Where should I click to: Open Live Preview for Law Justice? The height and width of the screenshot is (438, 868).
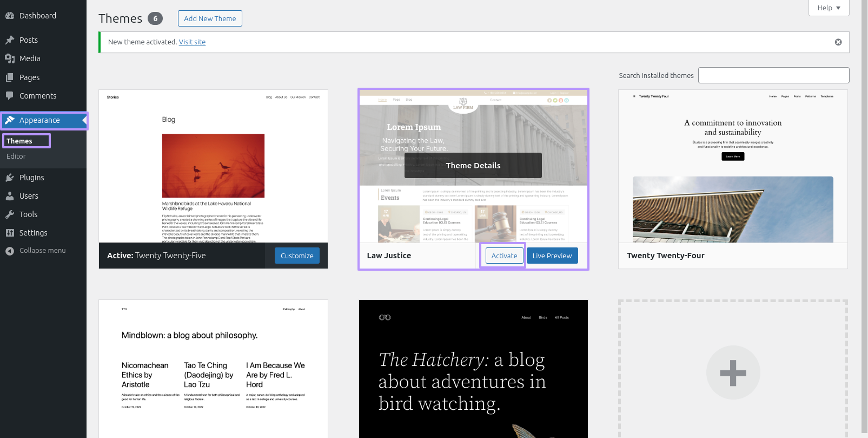pyautogui.click(x=552, y=256)
